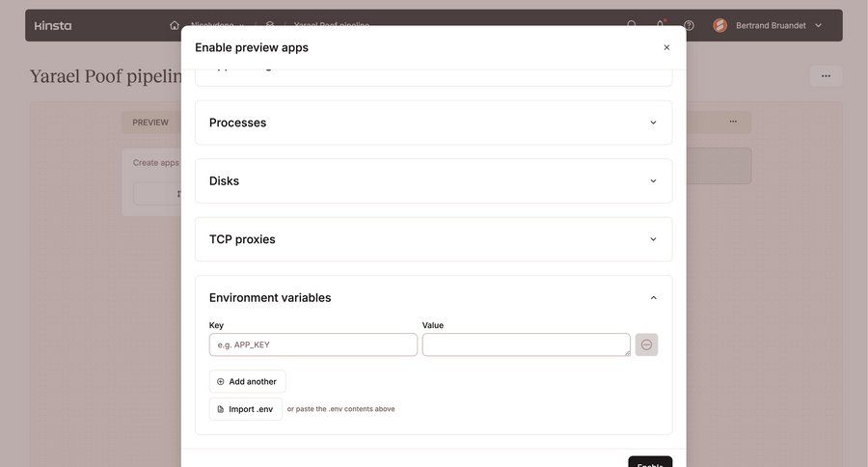Open the help question mark icon

[689, 25]
